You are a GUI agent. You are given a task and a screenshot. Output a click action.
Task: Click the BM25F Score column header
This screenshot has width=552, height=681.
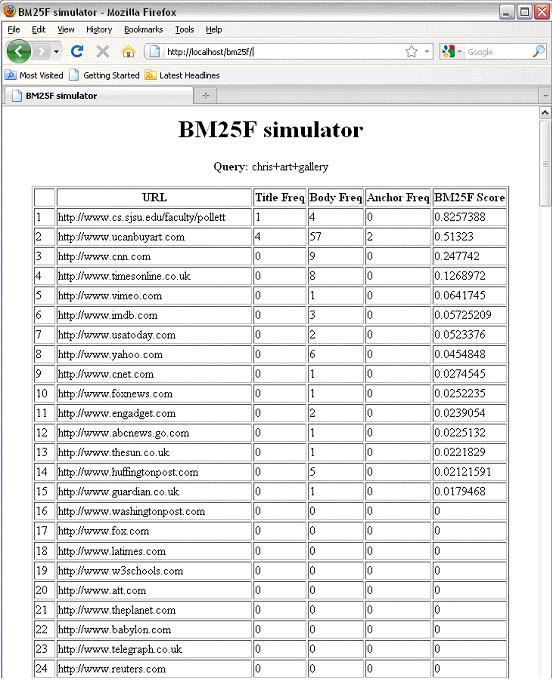[x=469, y=197]
